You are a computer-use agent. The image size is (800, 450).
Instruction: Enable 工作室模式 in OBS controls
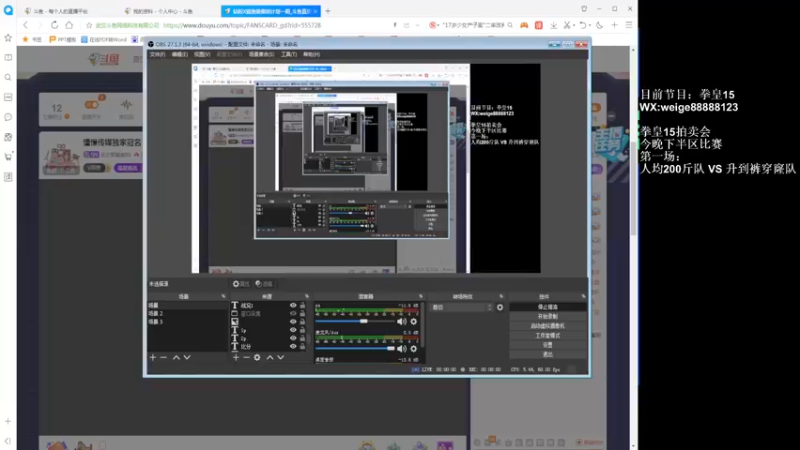(x=547, y=336)
